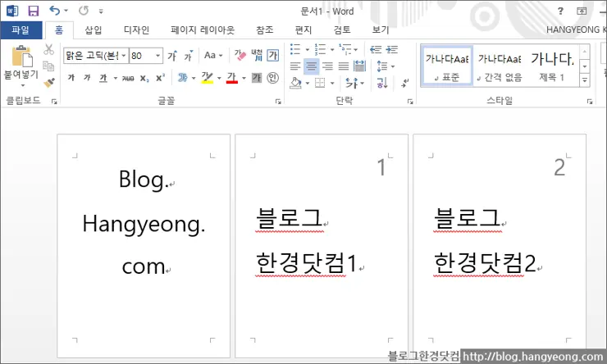Switch to the 삽입 (Insert) tab

click(94, 30)
